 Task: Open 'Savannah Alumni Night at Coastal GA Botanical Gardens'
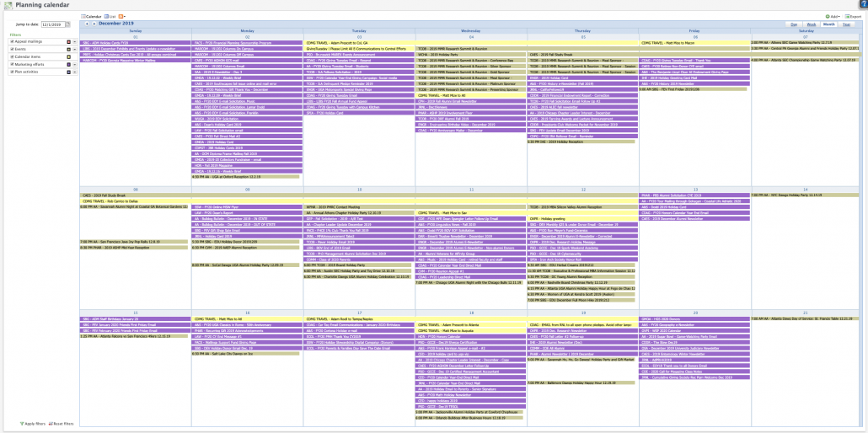click(x=134, y=206)
